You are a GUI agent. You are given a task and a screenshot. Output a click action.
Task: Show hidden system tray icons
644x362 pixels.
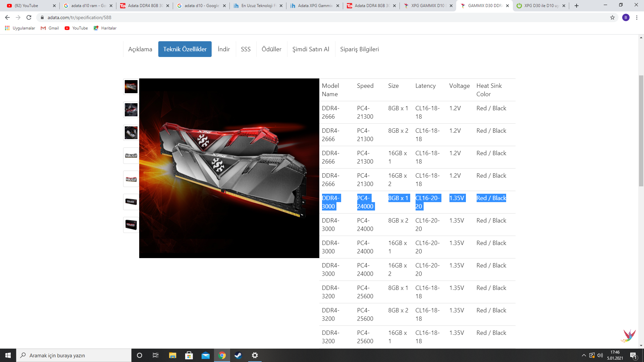tap(584, 355)
